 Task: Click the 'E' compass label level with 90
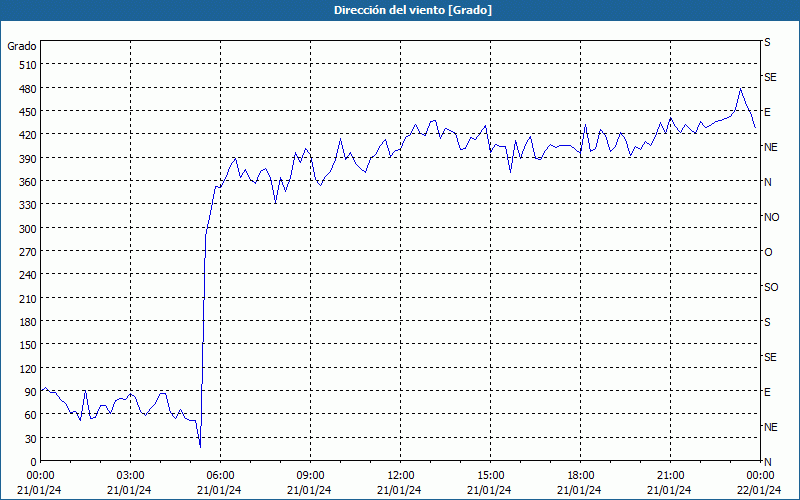coord(767,392)
